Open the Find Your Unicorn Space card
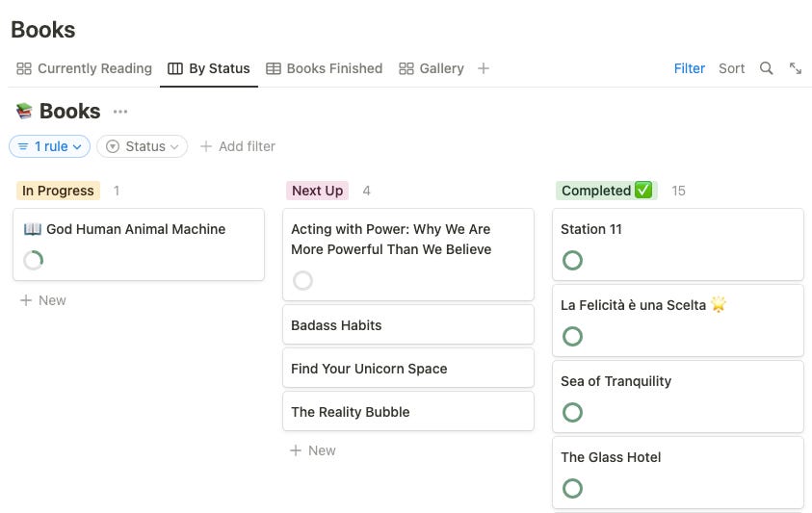The image size is (812, 513). [x=408, y=369]
